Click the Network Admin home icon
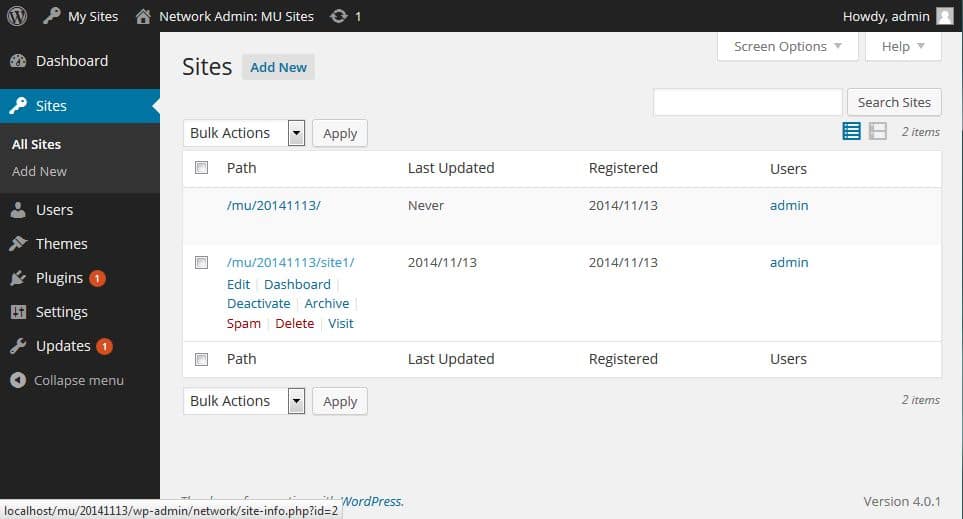Image resolution: width=963 pixels, height=519 pixels. (144, 16)
